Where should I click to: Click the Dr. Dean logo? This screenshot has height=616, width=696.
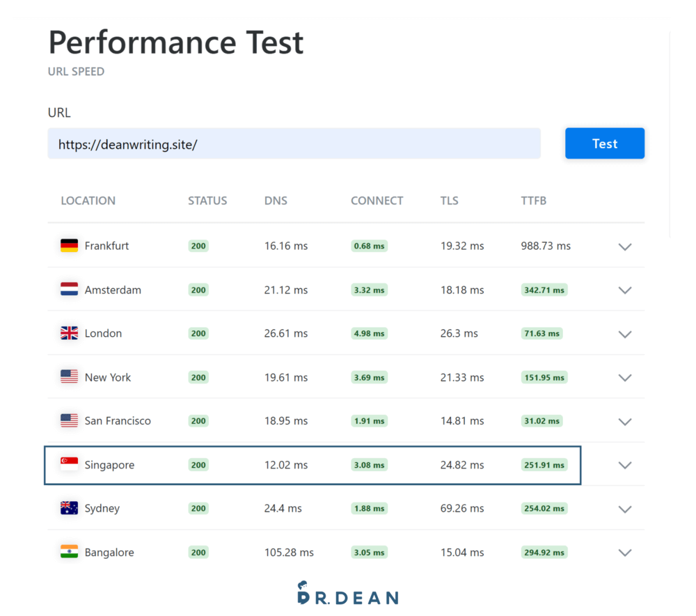pos(347,594)
